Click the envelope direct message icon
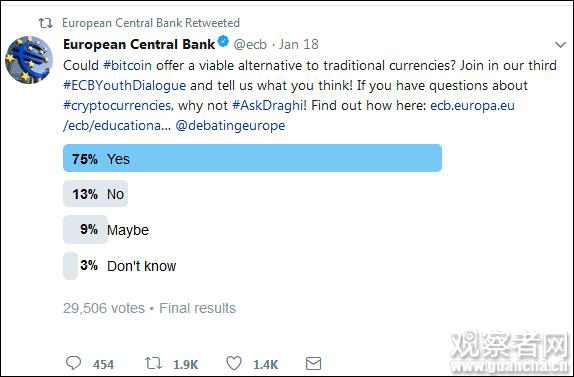The width and height of the screenshot is (574, 377). pyautogui.click(x=313, y=363)
